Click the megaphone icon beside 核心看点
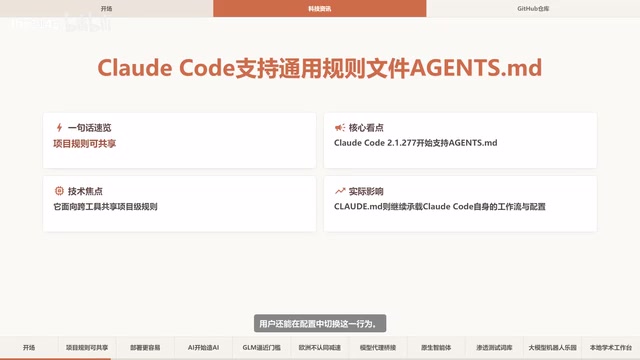 pyautogui.click(x=340, y=128)
